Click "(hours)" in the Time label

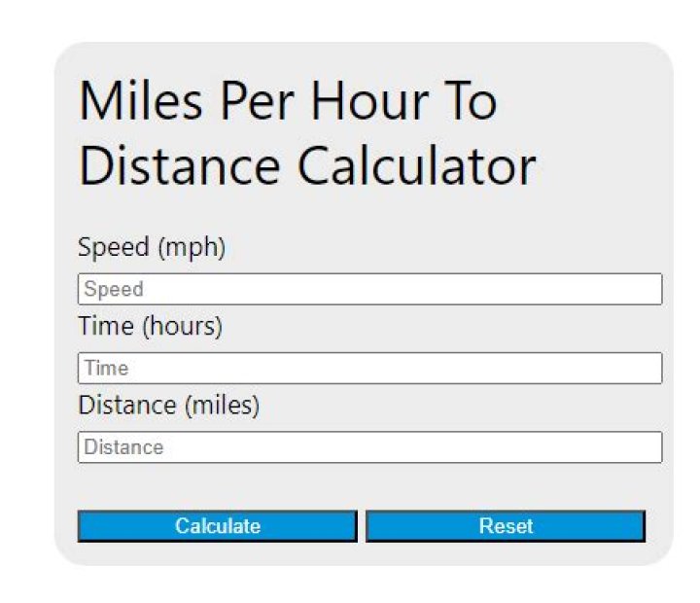[x=183, y=327]
